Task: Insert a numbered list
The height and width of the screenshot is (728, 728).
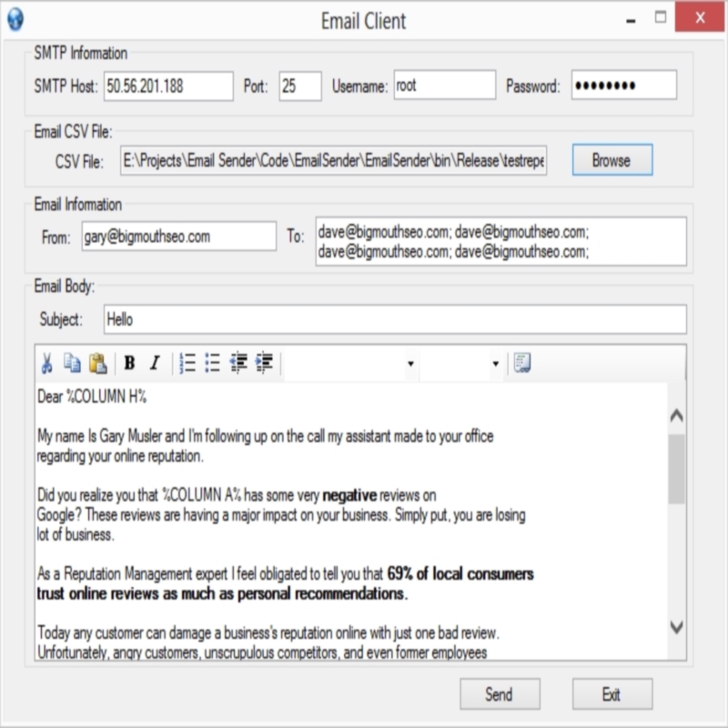Action: click(x=187, y=362)
